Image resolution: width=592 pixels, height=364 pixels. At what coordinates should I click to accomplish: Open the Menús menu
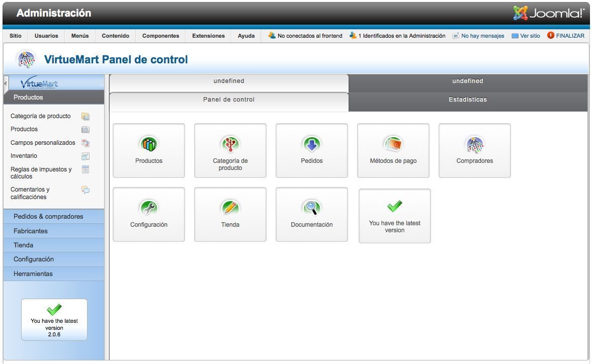point(80,36)
